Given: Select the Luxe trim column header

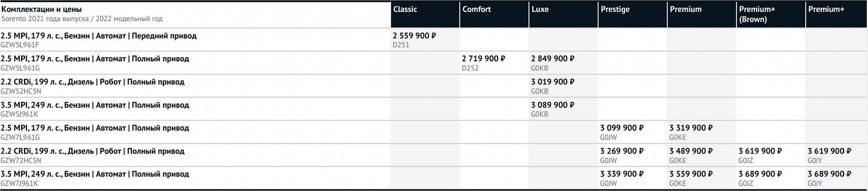Looking at the screenshot, I should [540, 9].
